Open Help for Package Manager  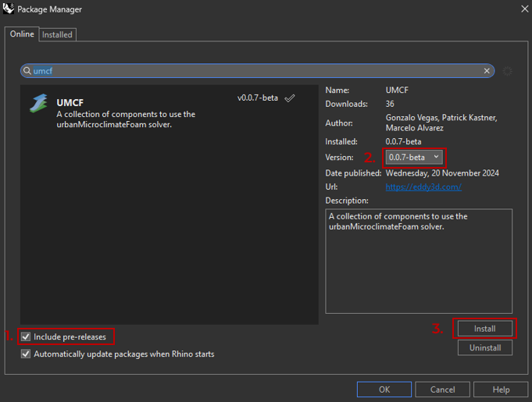(x=501, y=390)
